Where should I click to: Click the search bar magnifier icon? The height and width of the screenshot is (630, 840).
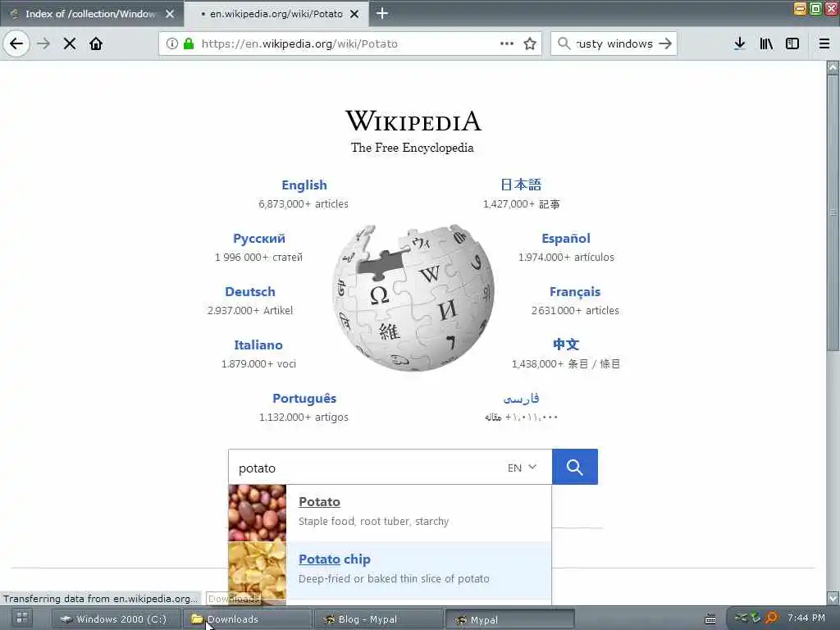(564, 43)
